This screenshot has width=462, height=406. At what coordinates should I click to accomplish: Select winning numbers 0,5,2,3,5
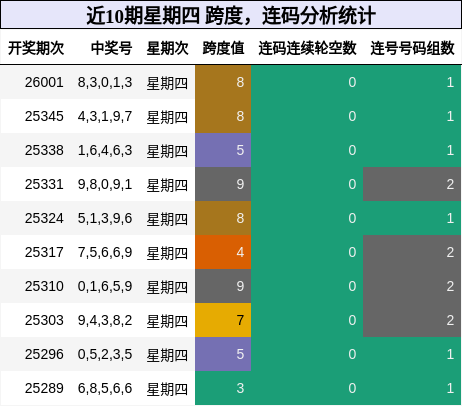tap(105, 354)
